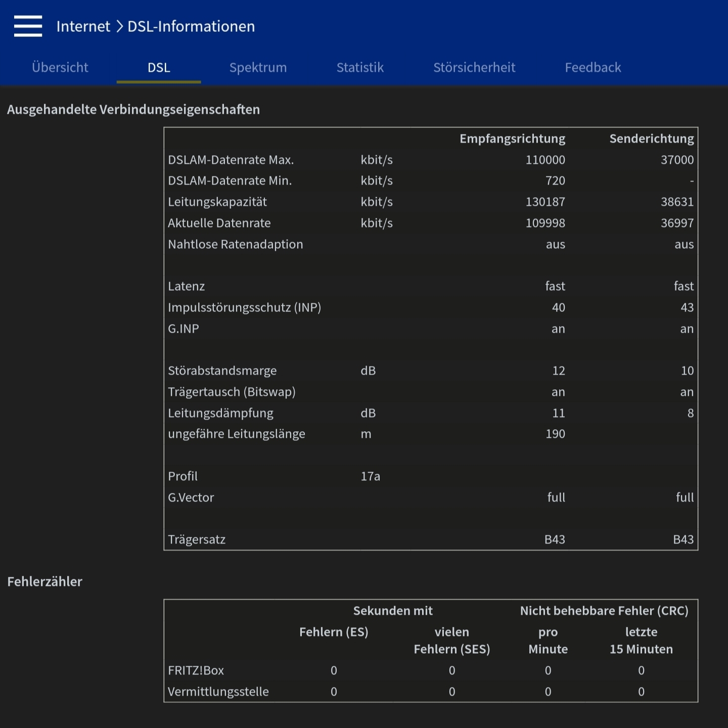The image size is (728, 728).
Task: Go to the Internet breadcrumb
Action: pos(83,26)
